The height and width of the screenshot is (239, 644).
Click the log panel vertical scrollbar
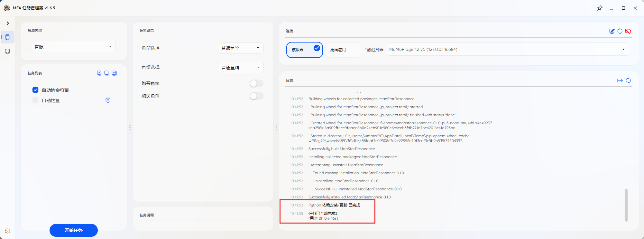pyautogui.click(x=626, y=205)
